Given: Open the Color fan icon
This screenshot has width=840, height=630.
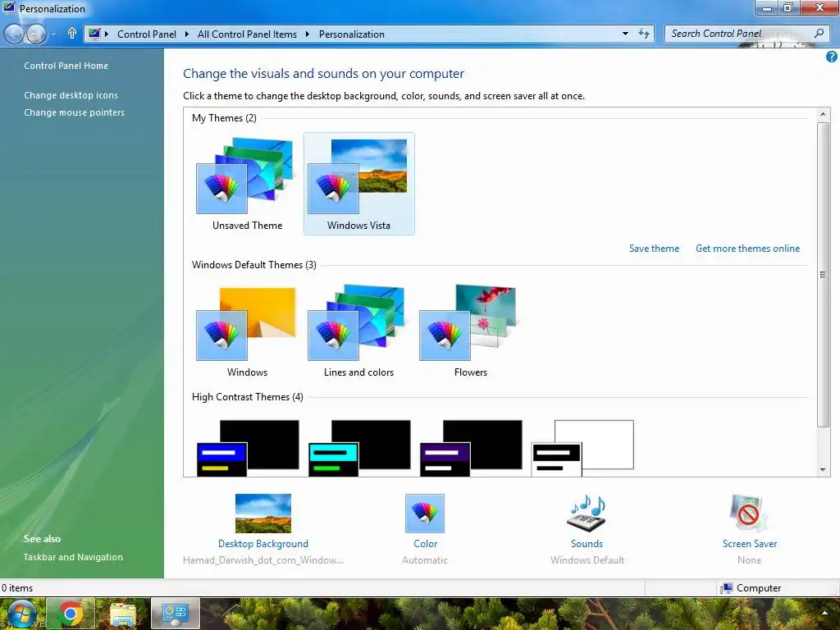Looking at the screenshot, I should pyautogui.click(x=425, y=514).
